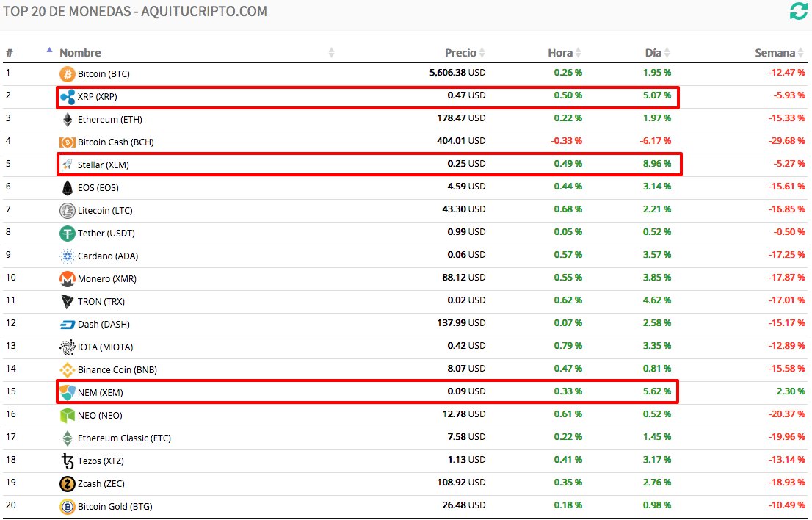The width and height of the screenshot is (812, 520).
Task: Click the IOTA (MIOTA) logo
Action: click(68, 347)
